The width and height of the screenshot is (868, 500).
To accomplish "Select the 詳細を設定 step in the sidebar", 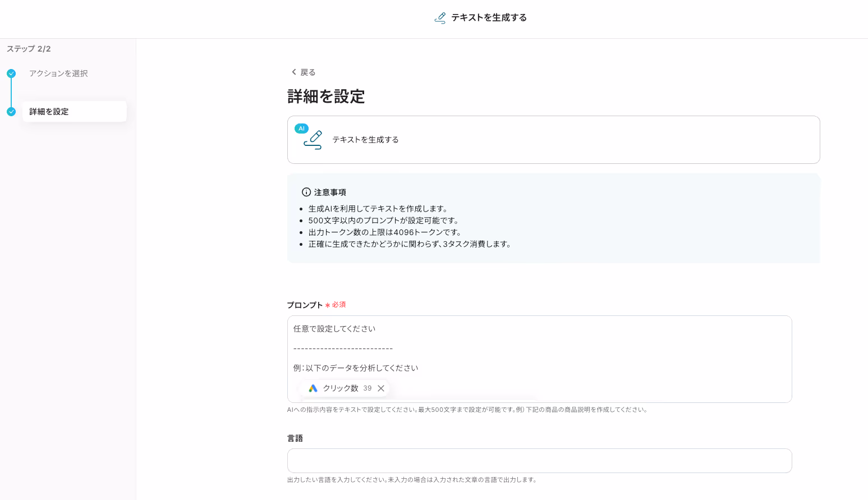I will (x=74, y=112).
